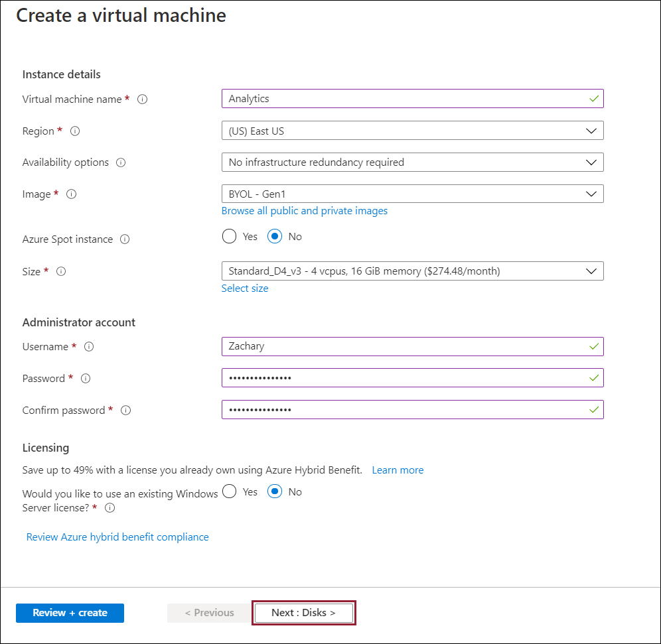Select No for Azure Spot instance
The image size is (661, 644).
(275, 237)
